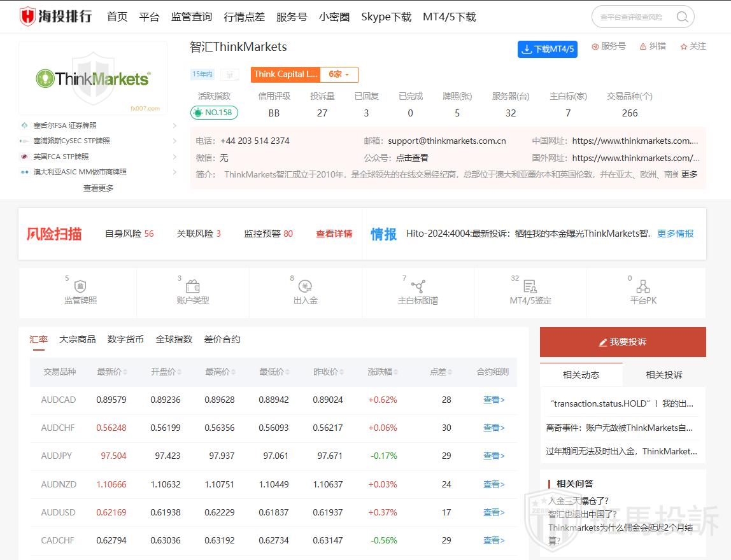Toggle 关注 star to follow broker
731x560 pixels.
pyautogui.click(x=693, y=46)
